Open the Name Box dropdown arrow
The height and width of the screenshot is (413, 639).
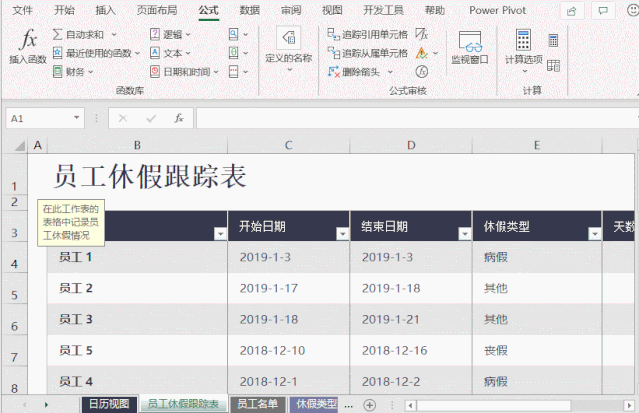click(x=76, y=118)
